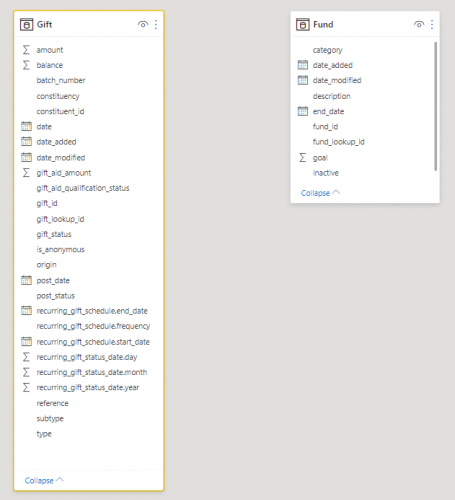Open more options menu on Fund table

point(432,24)
